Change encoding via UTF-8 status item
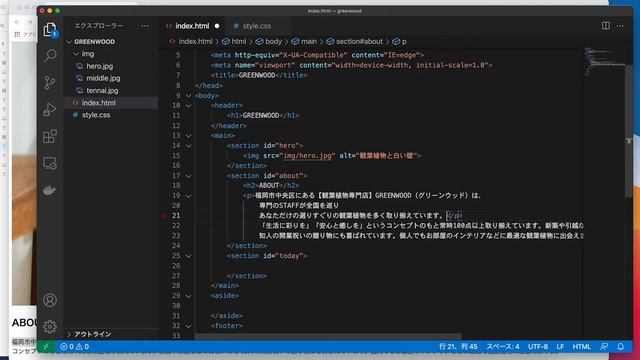Image resolution: width=640 pixels, height=360 pixels. pyautogui.click(x=538, y=347)
